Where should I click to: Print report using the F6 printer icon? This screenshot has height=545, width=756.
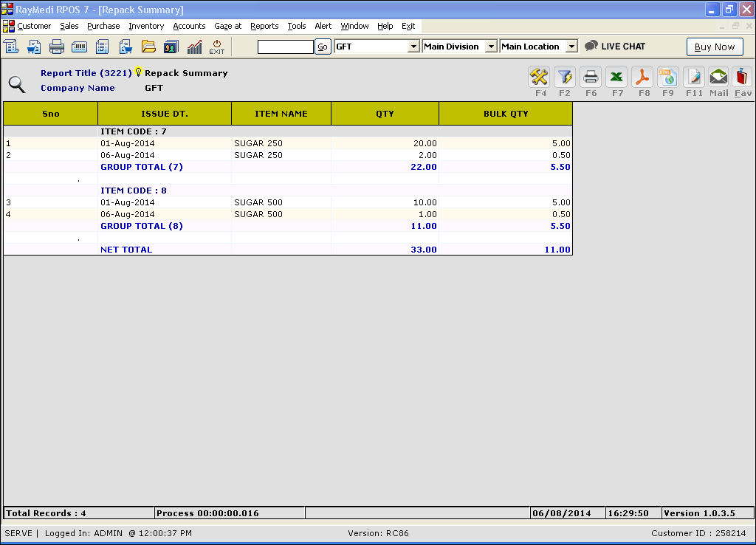click(x=591, y=77)
